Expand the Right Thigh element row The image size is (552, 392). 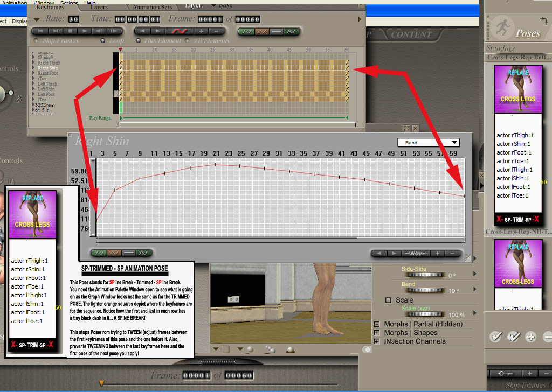click(x=33, y=62)
